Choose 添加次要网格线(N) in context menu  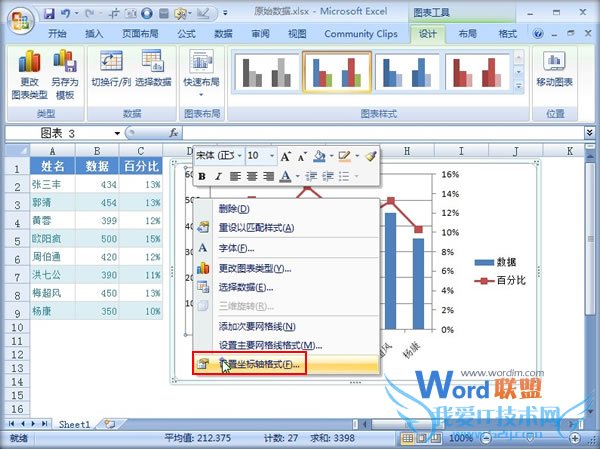287,326
